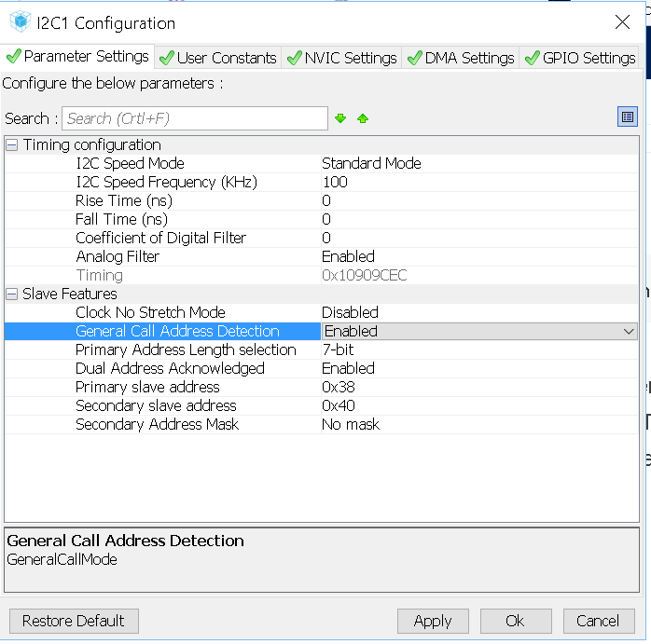
Task: Collapse the Timing configuration section
Action: click(x=11, y=145)
